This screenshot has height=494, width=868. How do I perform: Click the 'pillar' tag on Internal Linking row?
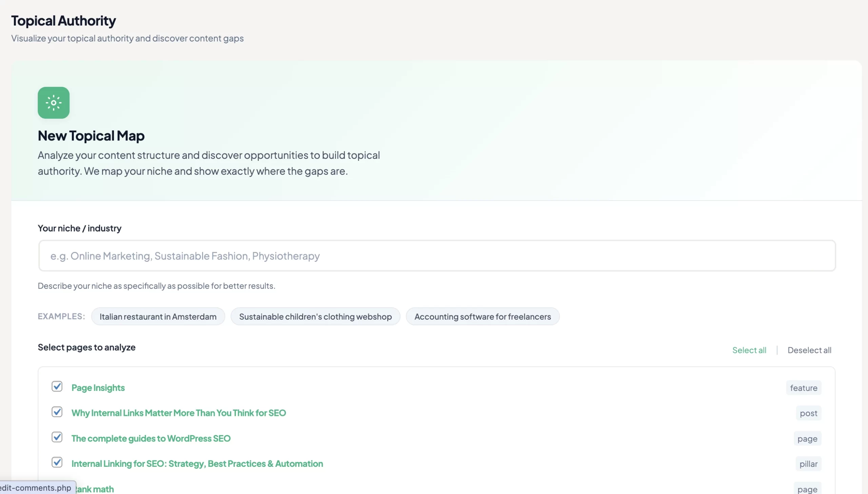click(x=808, y=463)
